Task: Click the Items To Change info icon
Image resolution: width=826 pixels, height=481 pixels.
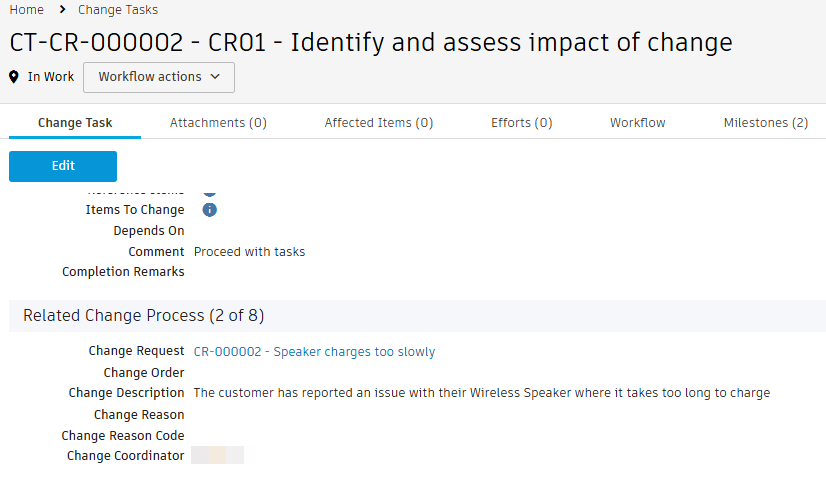Action: click(x=210, y=210)
